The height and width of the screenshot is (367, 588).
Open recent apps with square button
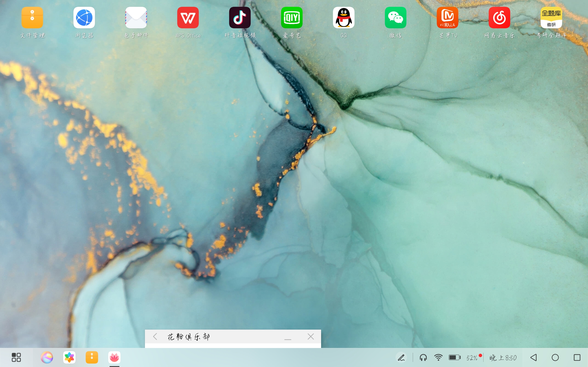pyautogui.click(x=577, y=357)
